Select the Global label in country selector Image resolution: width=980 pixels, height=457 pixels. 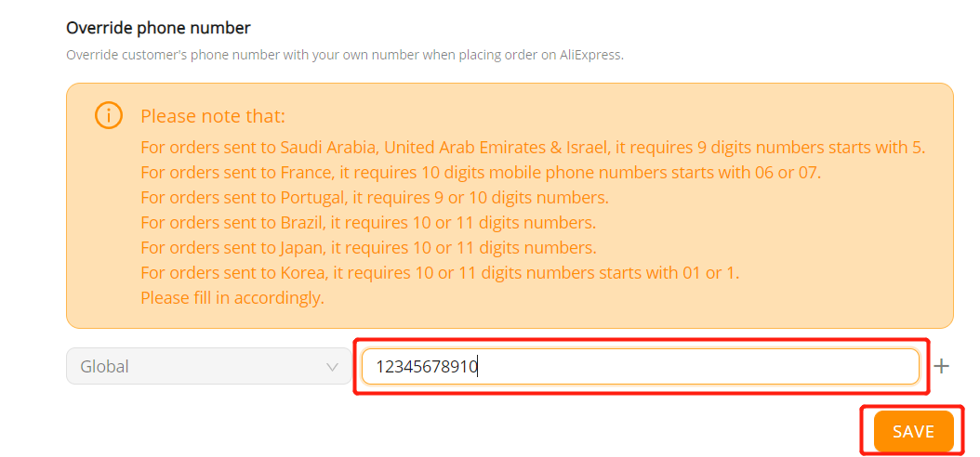(x=104, y=367)
